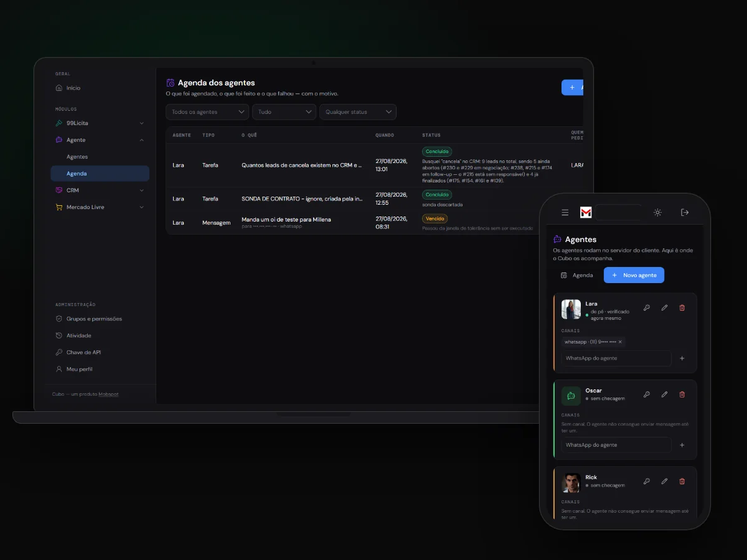Click Lara's avatar thumbnail
This screenshot has width=747, height=560.
click(x=571, y=309)
